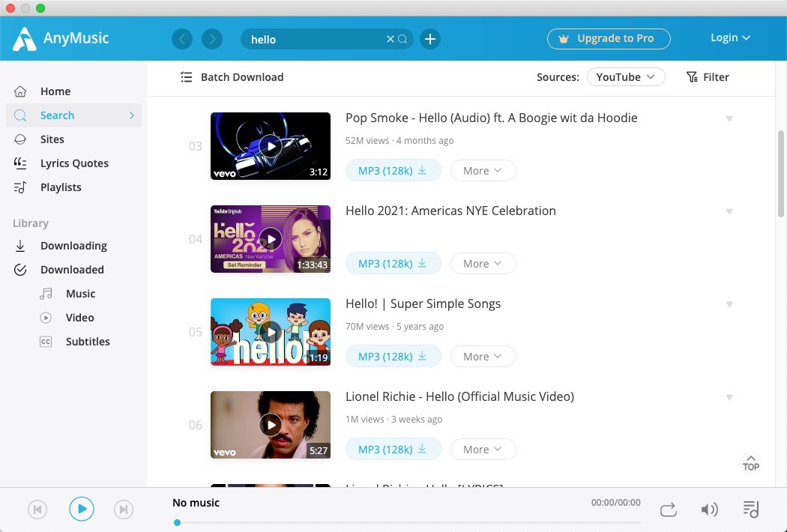Click title Hello 2021: Americas NYE Celebration
This screenshot has height=532, width=787.
coord(450,211)
